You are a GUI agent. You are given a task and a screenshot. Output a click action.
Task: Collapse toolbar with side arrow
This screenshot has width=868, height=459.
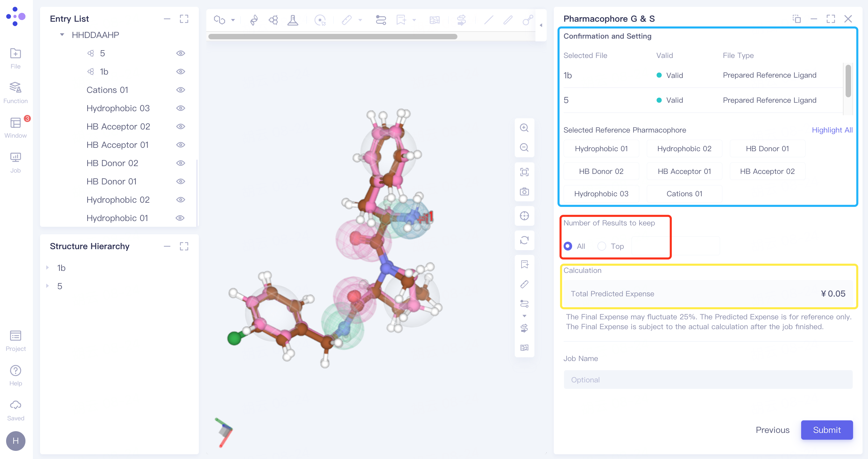tap(541, 25)
